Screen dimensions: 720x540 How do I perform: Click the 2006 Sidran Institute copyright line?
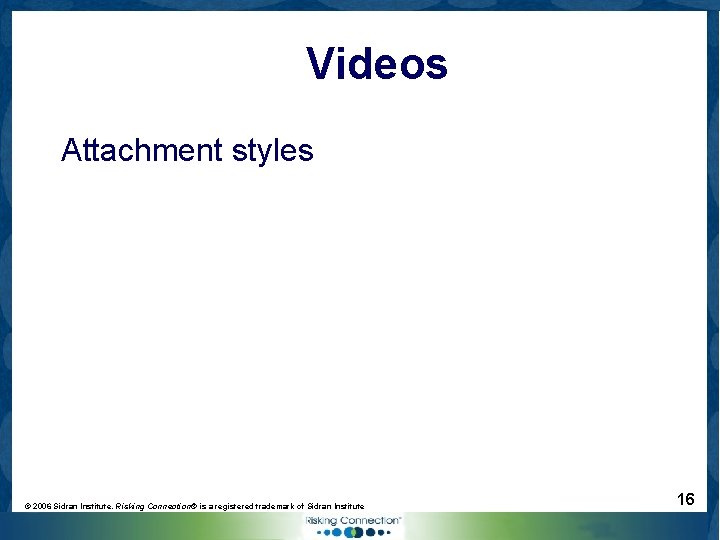[194, 506]
